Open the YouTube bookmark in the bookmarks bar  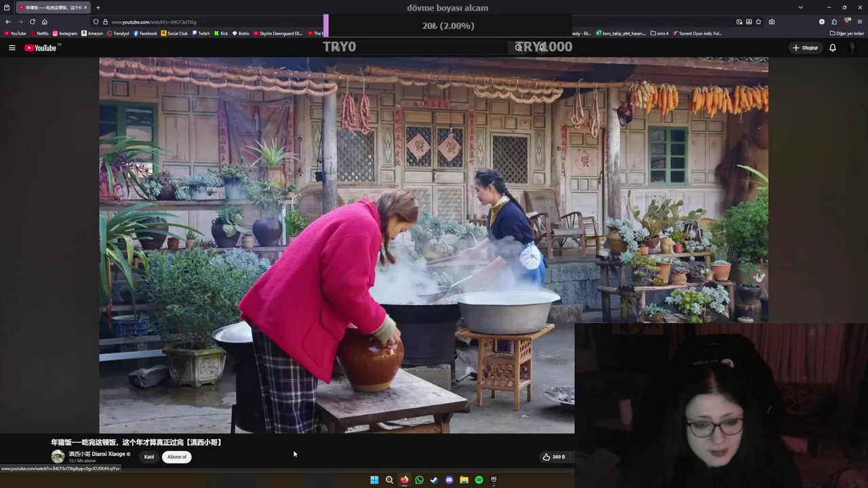(15, 33)
